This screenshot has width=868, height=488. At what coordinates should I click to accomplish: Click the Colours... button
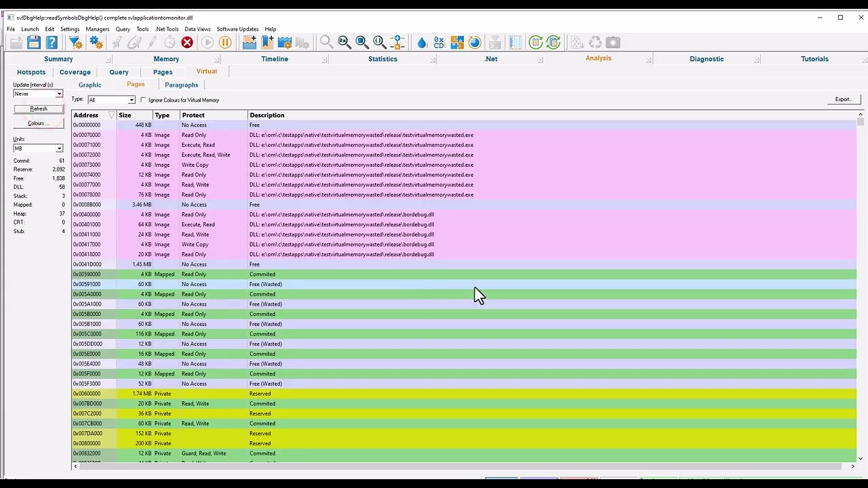[x=39, y=123]
